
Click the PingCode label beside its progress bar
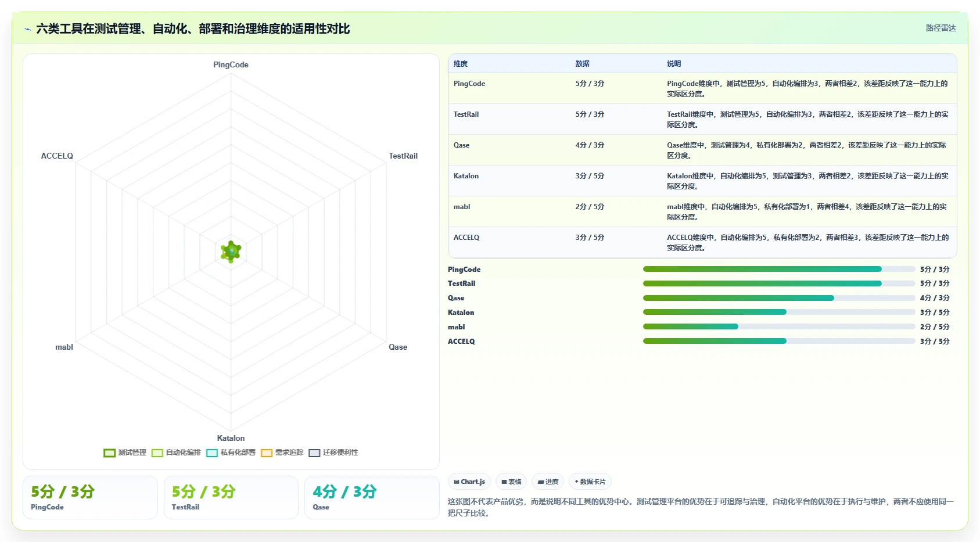pos(464,270)
